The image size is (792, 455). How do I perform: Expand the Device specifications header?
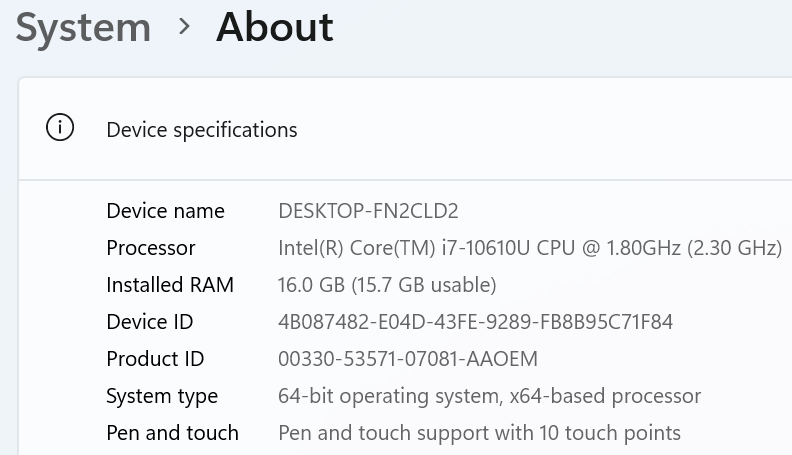click(405, 129)
